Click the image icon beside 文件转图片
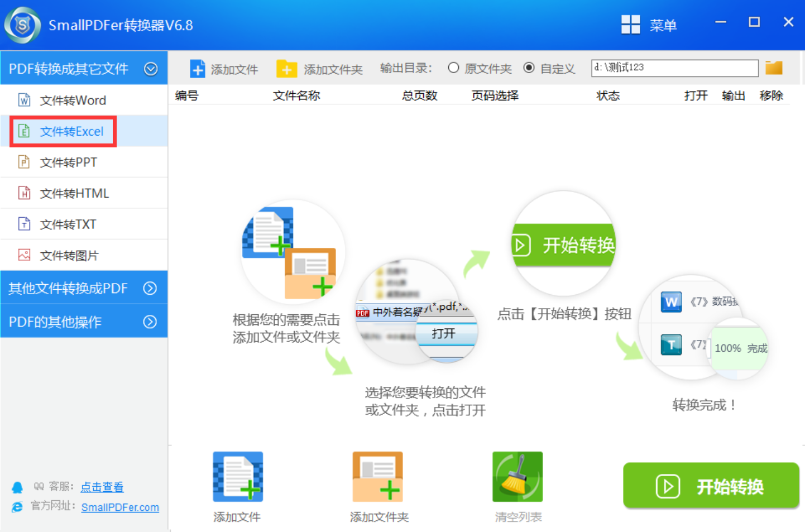Image resolution: width=805 pixels, height=532 pixels. tap(24, 255)
